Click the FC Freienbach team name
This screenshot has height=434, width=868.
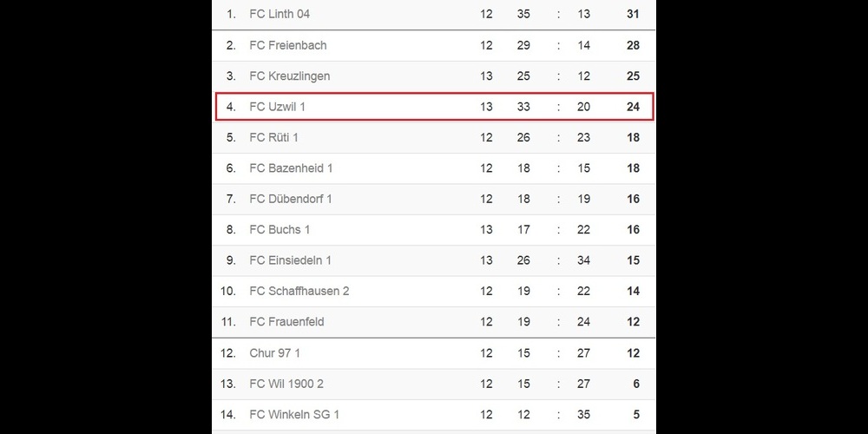(288, 45)
